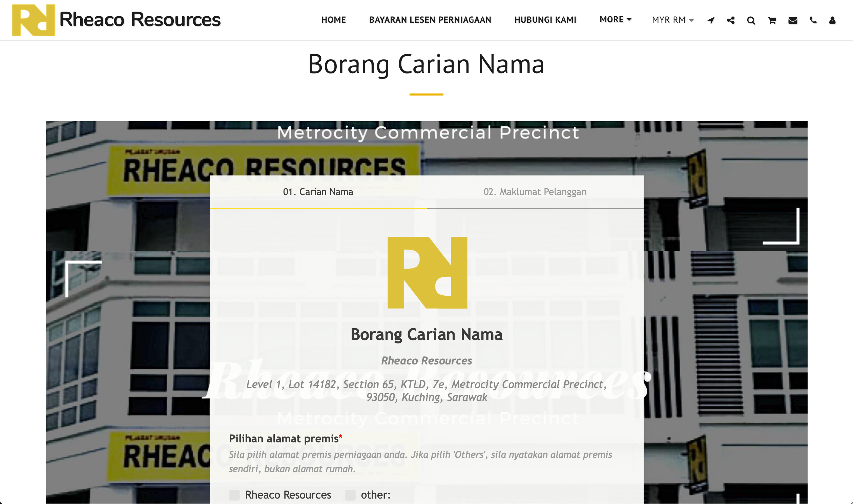The width and height of the screenshot is (853, 504).
Task: Open Bayaran Lesen Perniagaan page
Action: (430, 20)
